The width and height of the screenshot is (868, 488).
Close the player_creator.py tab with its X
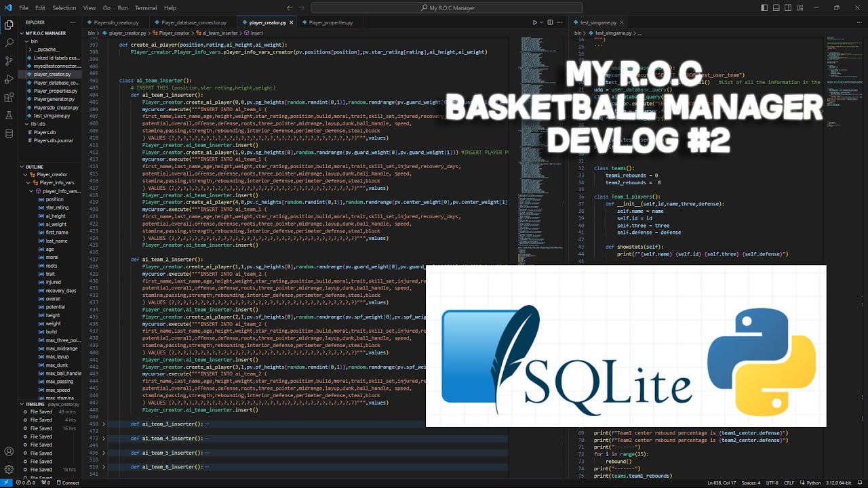pyautogui.click(x=292, y=22)
